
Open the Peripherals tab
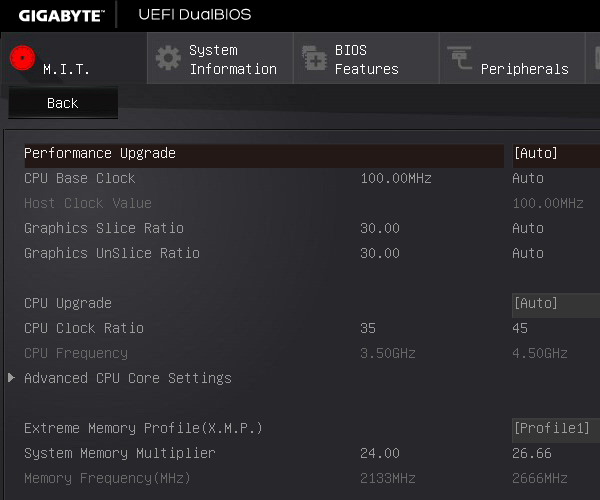click(512, 58)
